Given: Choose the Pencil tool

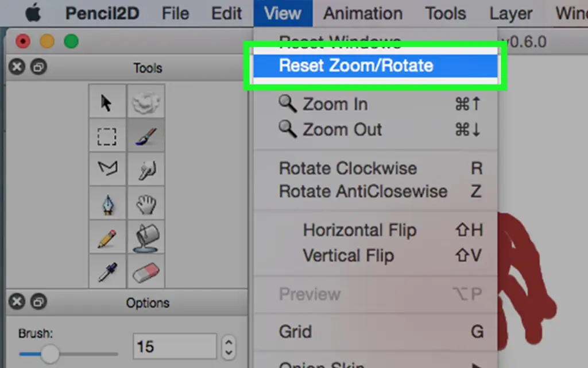Looking at the screenshot, I should [107, 237].
